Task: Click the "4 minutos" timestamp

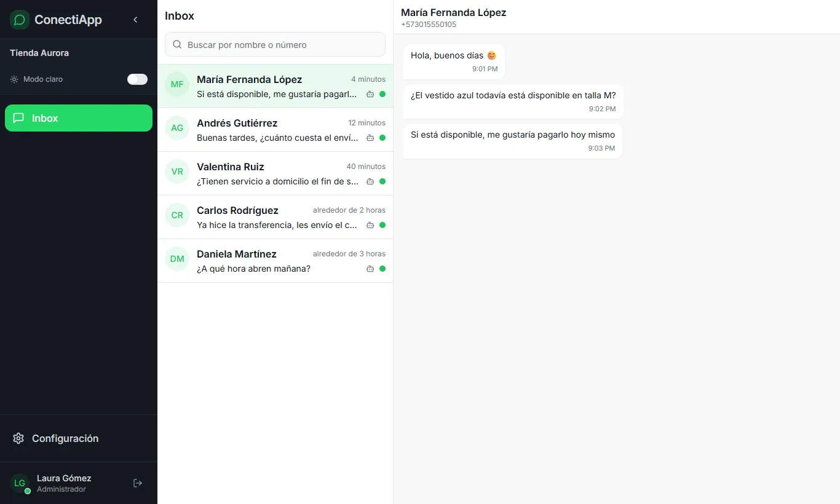Action: (368, 79)
